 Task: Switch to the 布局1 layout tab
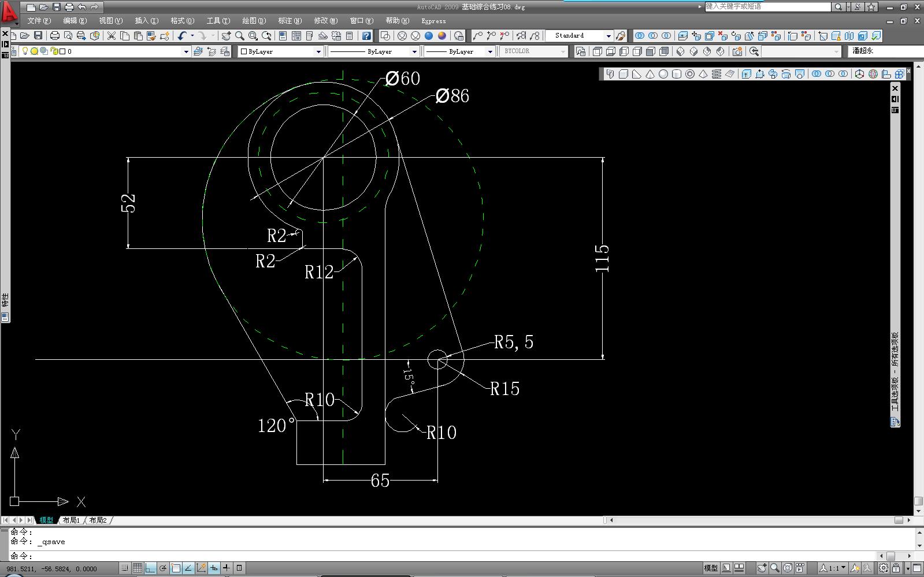71,520
